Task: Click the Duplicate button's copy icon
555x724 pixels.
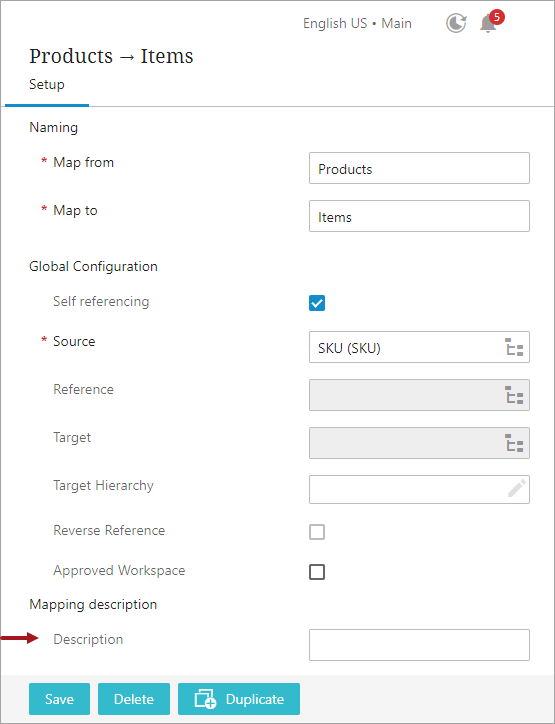Action: (x=205, y=699)
